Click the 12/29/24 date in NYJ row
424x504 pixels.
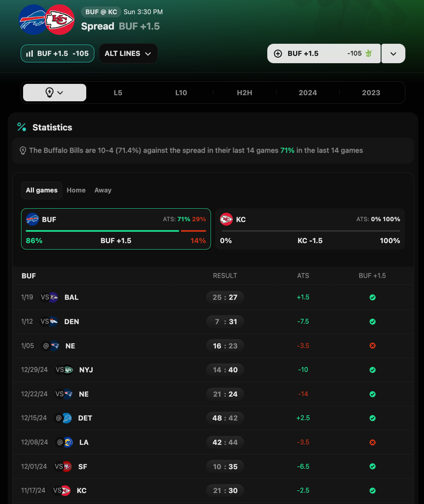34,370
